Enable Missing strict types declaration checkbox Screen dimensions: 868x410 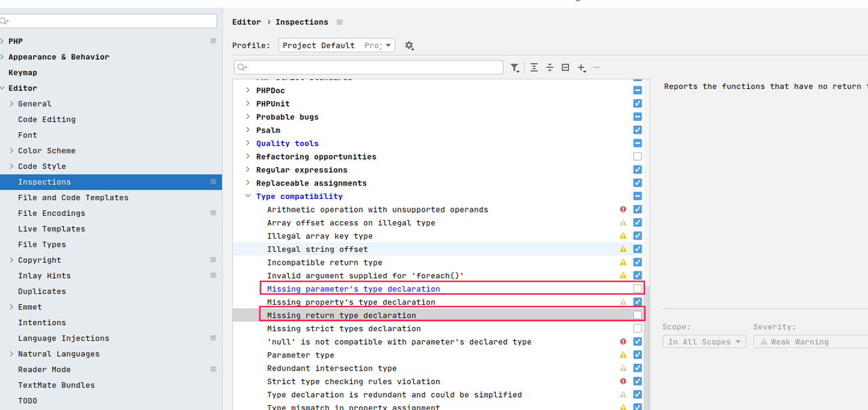[x=637, y=329]
